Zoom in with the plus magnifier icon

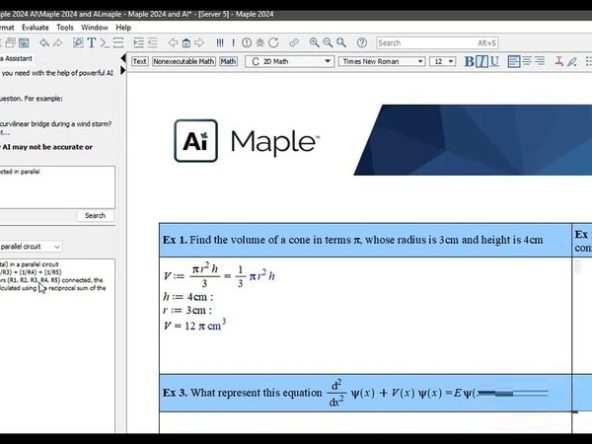coord(314,43)
